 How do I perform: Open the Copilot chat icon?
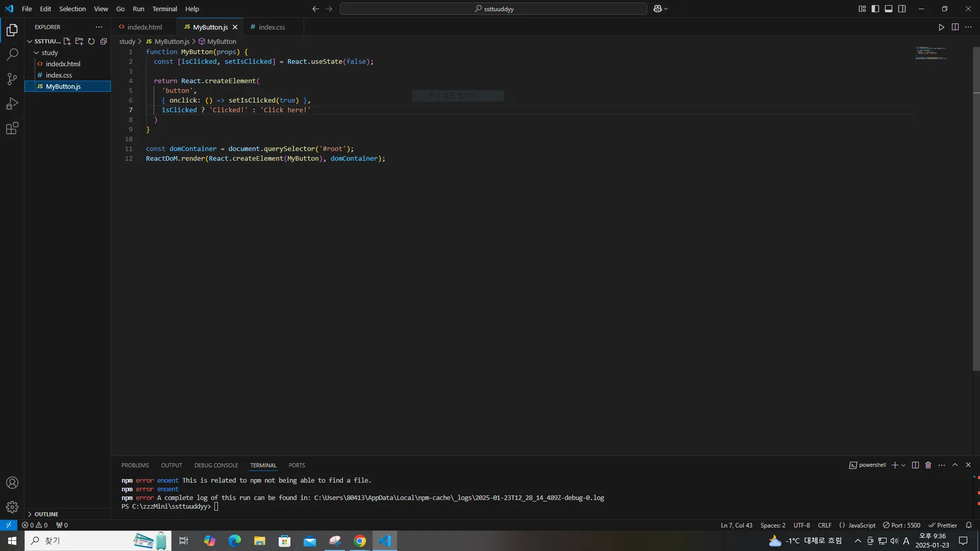click(657, 9)
